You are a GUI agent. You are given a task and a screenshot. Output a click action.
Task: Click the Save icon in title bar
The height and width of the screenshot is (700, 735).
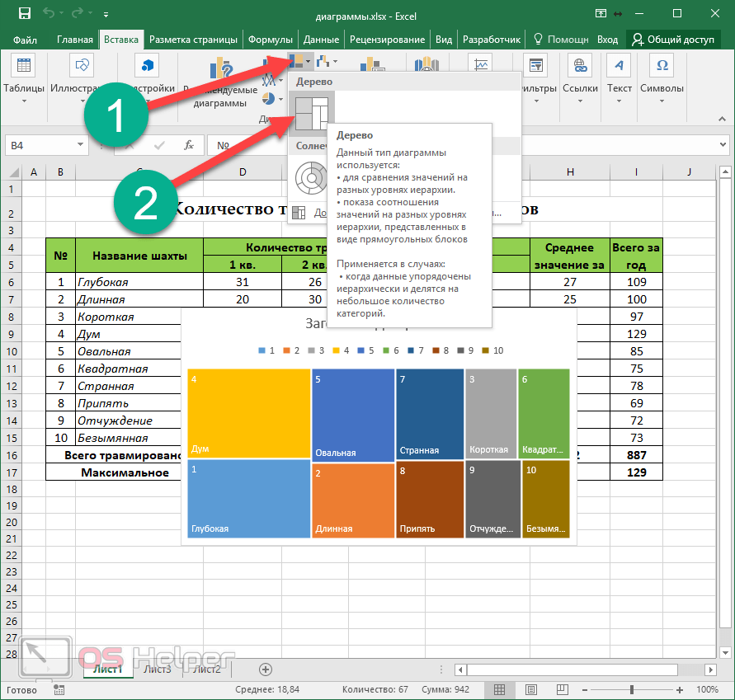coord(24,14)
